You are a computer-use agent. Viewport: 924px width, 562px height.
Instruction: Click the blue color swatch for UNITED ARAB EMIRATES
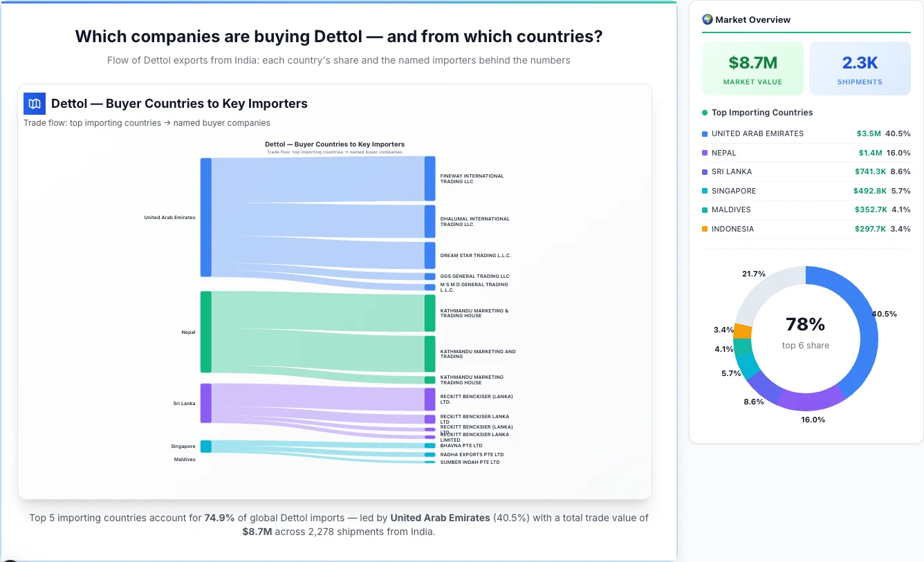click(706, 133)
